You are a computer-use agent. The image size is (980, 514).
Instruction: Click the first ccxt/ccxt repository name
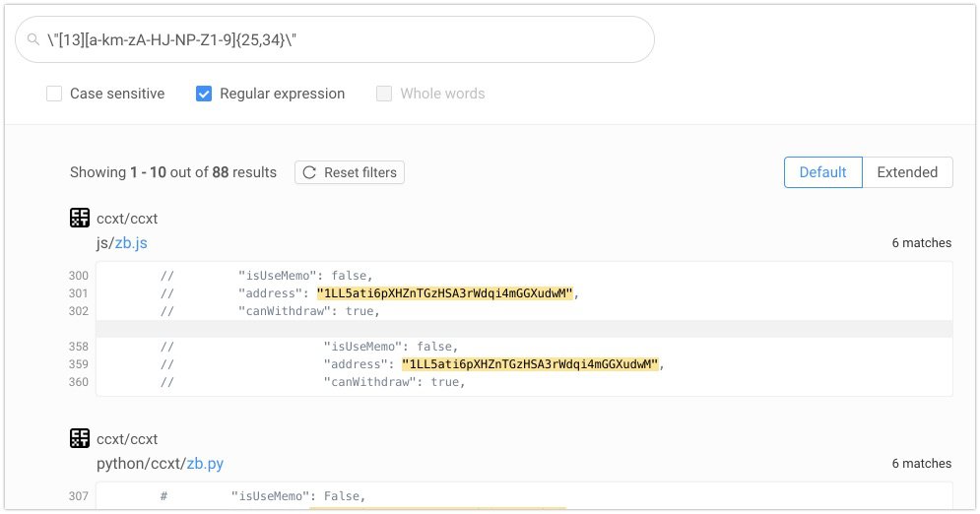[127, 218]
